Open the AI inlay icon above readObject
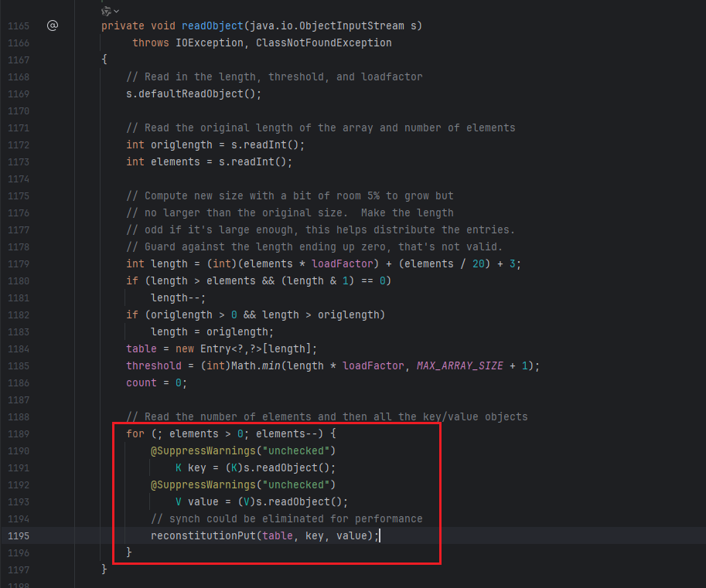This screenshot has width=706, height=588. point(106,11)
